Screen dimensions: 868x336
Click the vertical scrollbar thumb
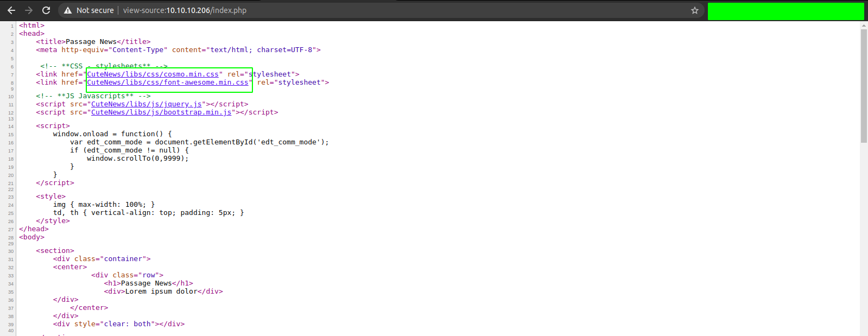[x=864, y=86]
